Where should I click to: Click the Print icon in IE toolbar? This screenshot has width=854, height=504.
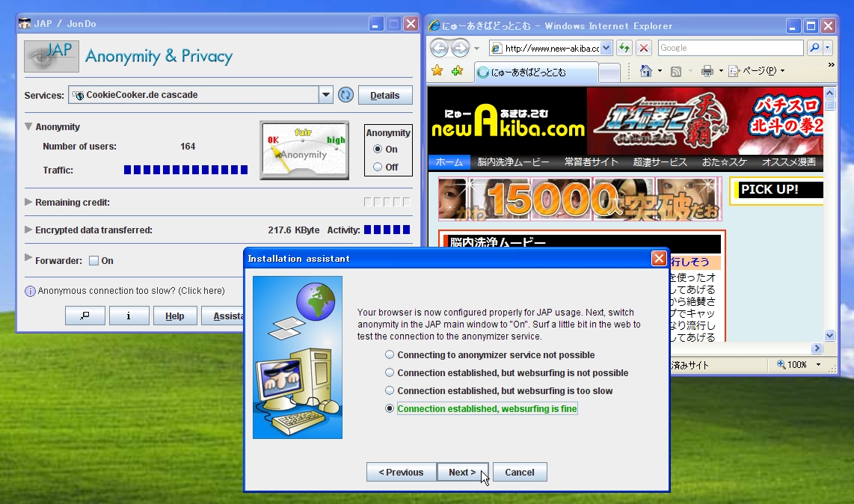(707, 71)
